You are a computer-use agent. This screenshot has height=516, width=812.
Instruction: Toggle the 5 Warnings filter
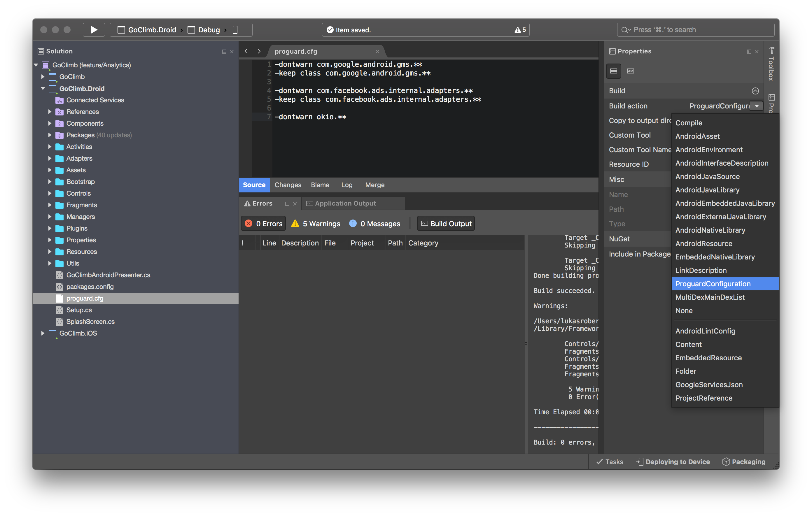coord(315,223)
